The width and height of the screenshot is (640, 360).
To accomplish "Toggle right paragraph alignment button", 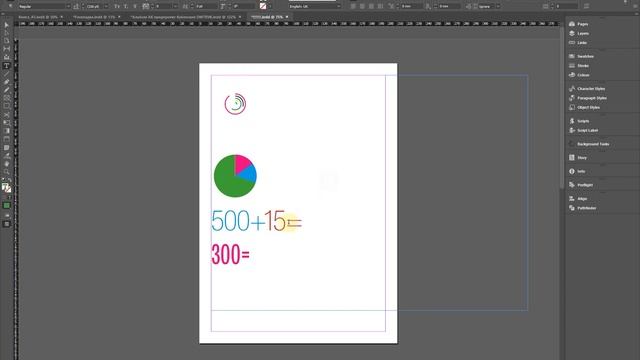I will (371, 7).
